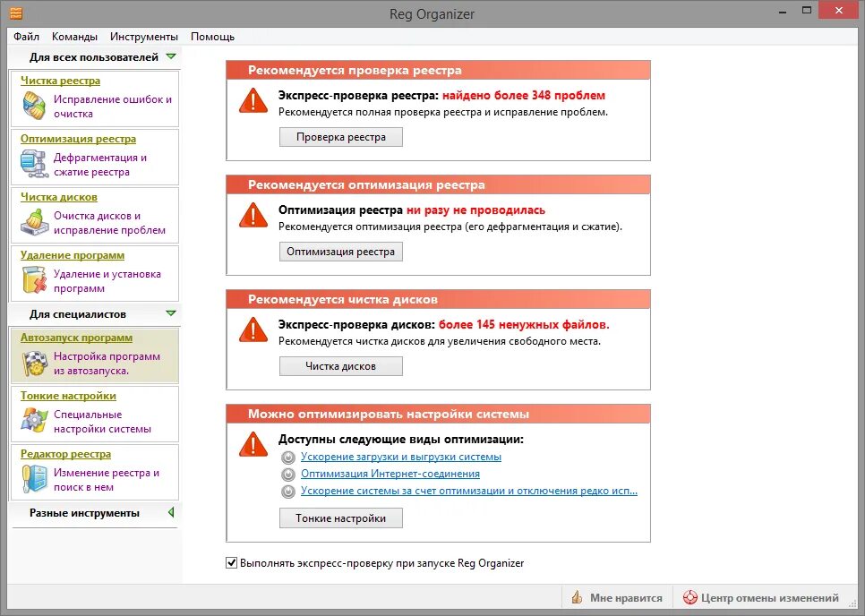Click warning icon in disk cleanup panel
The image size is (865, 616).
pos(253,329)
